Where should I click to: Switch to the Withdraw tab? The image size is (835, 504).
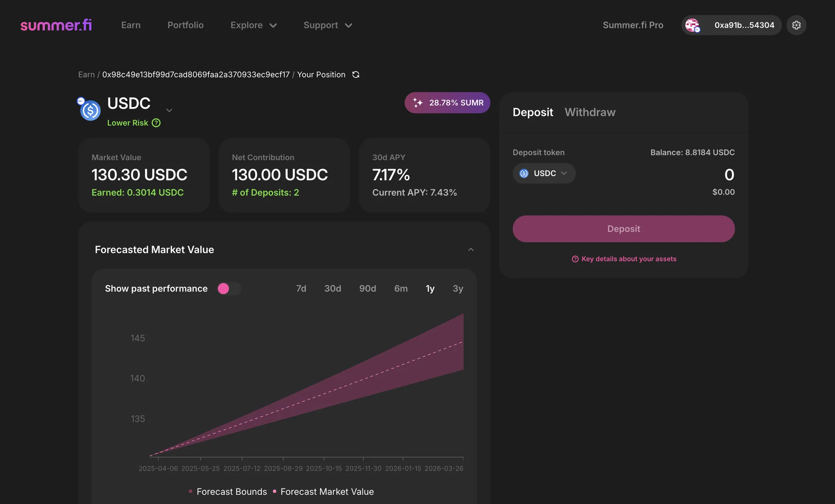[590, 112]
